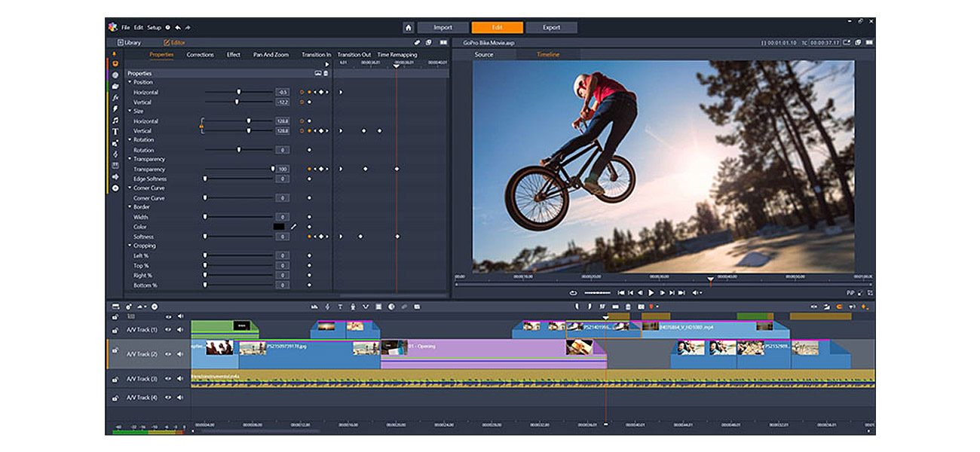Image resolution: width=980 pixels, height=452 pixels.
Task: Toggle visibility eye of A/V Track (2)
Action: pos(169,354)
